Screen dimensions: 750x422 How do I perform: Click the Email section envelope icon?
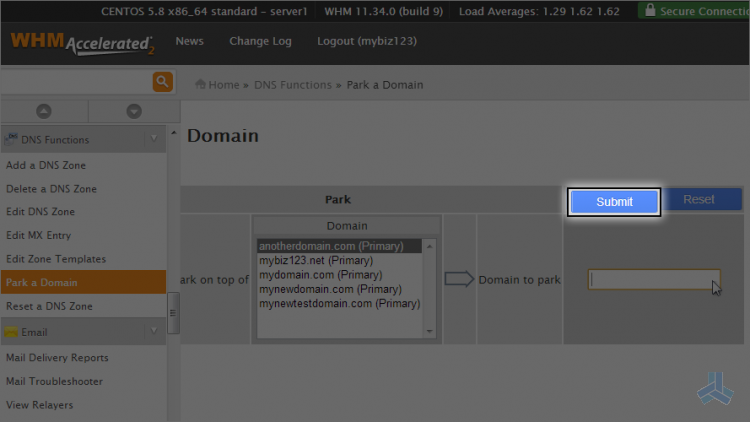tap(11, 332)
